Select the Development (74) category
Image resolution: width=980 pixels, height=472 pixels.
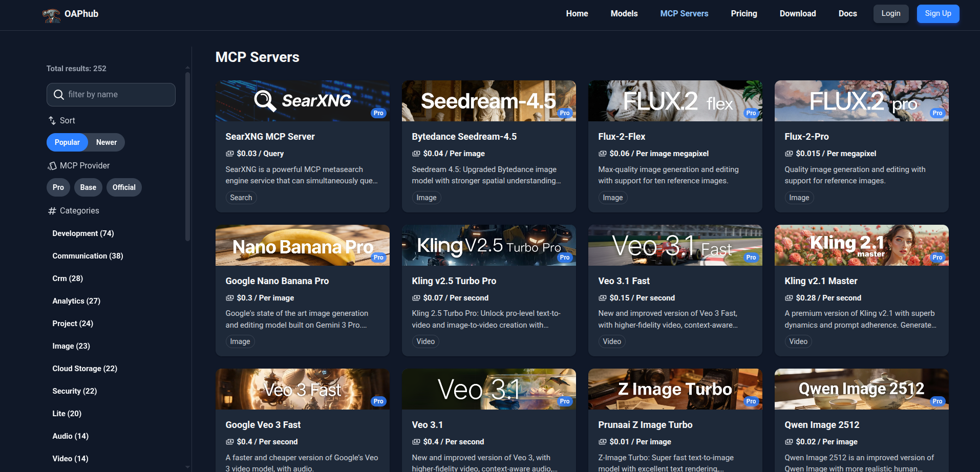point(83,233)
